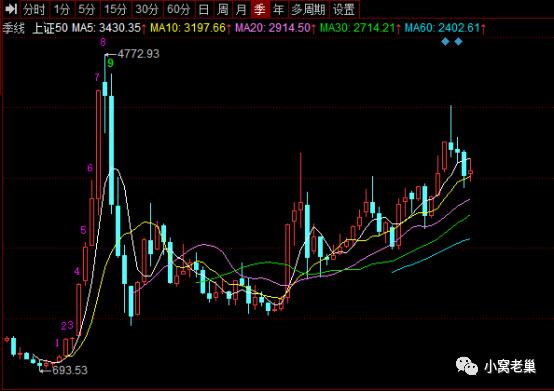Click the left blue diamond marker
Viewport: 554px width, 392px height.
pyautogui.click(x=445, y=42)
